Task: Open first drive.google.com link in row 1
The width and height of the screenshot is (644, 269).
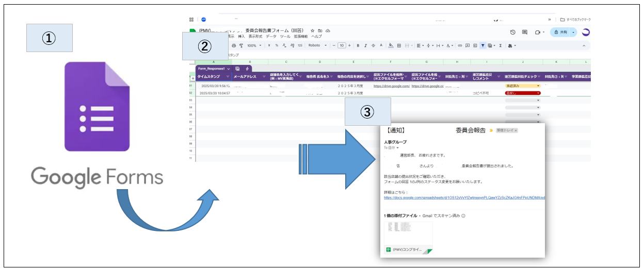Action: pyautogui.click(x=391, y=86)
